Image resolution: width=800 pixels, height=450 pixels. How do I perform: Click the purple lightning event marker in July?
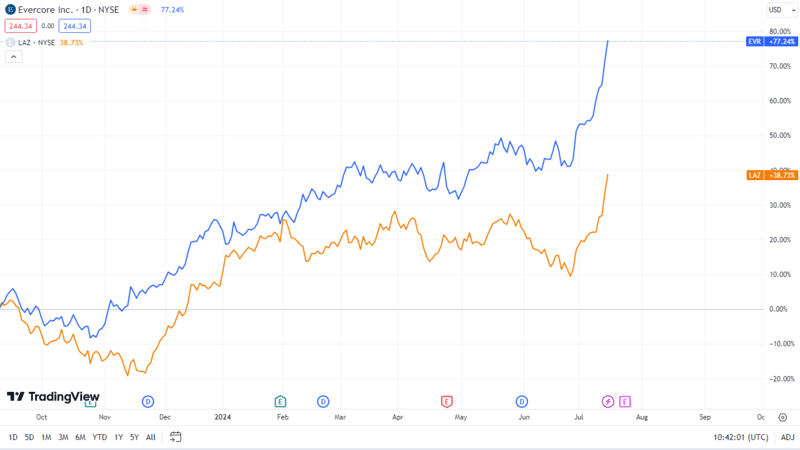[x=608, y=402]
